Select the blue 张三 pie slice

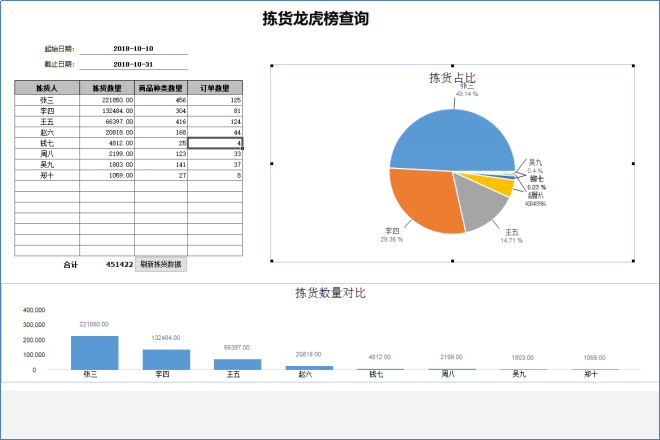[452, 139]
